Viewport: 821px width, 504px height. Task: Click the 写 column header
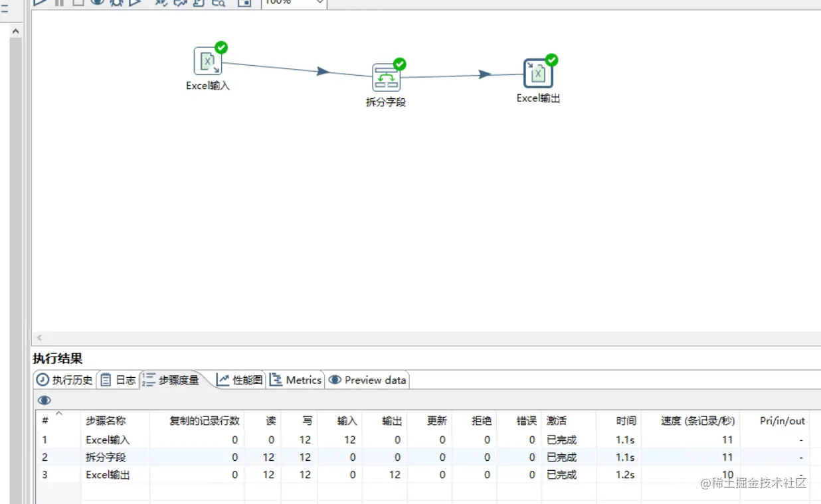tap(300, 420)
